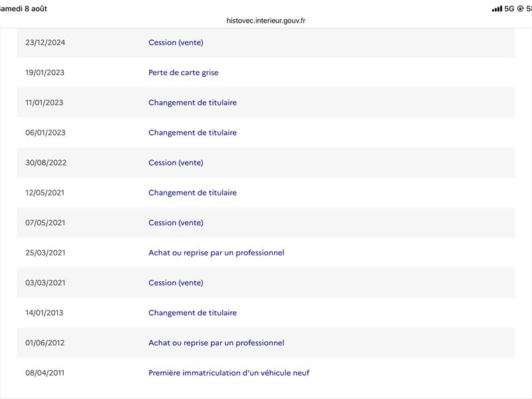Image resolution: width=532 pixels, height=399 pixels.
Task: Select Changement de titulaire from 06/01/2023
Action: click(x=192, y=132)
